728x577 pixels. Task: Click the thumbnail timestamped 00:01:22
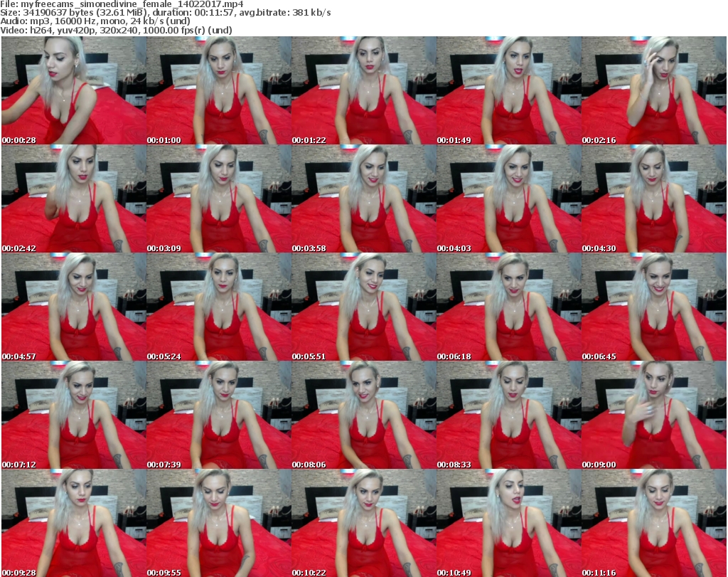click(x=363, y=90)
